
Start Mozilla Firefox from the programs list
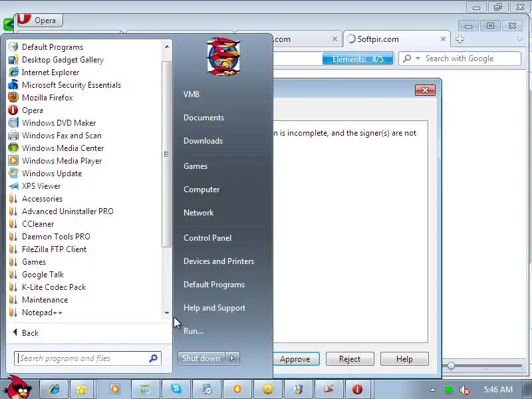pos(47,98)
